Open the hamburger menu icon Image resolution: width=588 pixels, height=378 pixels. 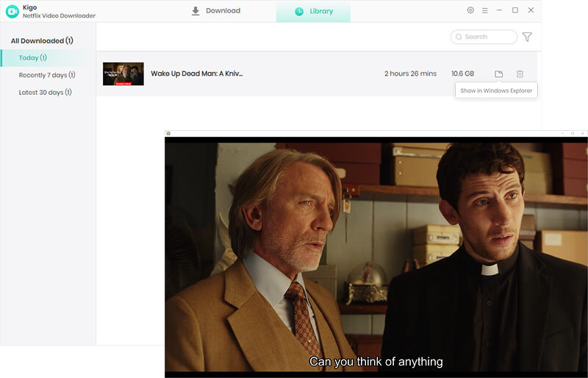(485, 10)
